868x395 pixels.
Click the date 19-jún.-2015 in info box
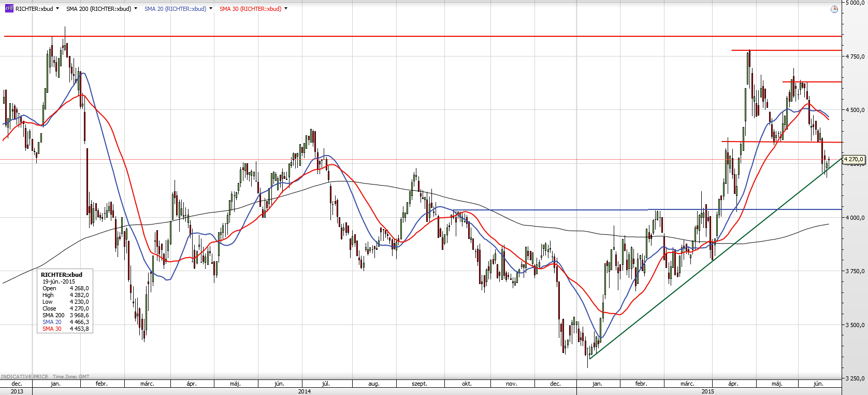pyautogui.click(x=59, y=281)
